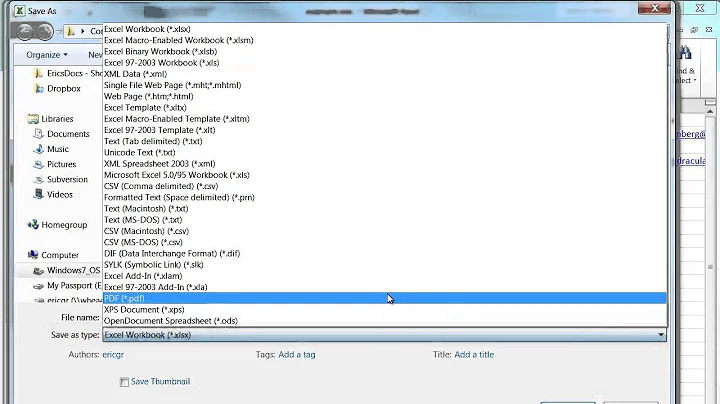Select XML Data (*.xml) format

[x=385, y=74]
